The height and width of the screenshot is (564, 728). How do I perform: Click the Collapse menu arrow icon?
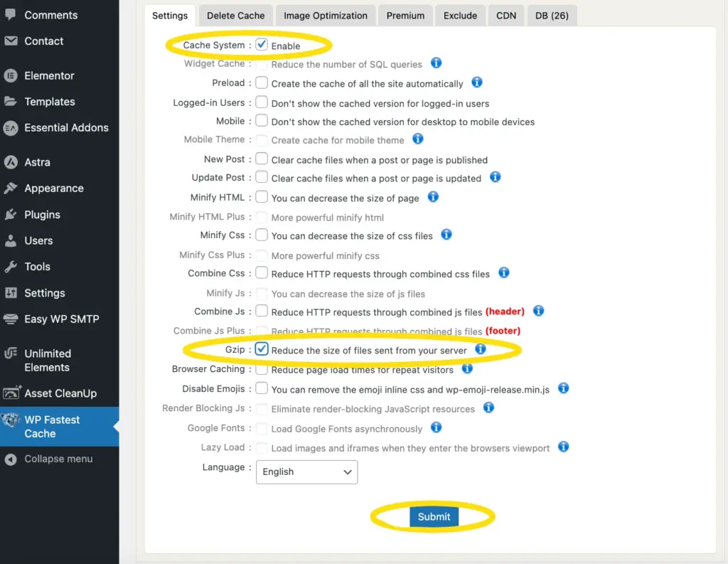[10, 459]
